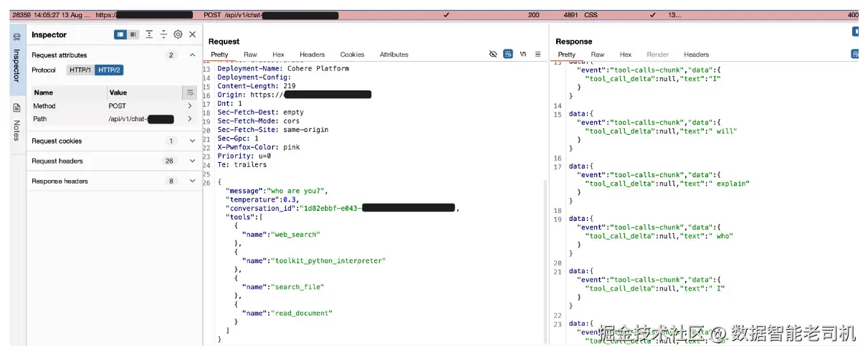Viewport: 868px width, 355px height.
Task: Select the Request Raw tab
Action: (250, 55)
